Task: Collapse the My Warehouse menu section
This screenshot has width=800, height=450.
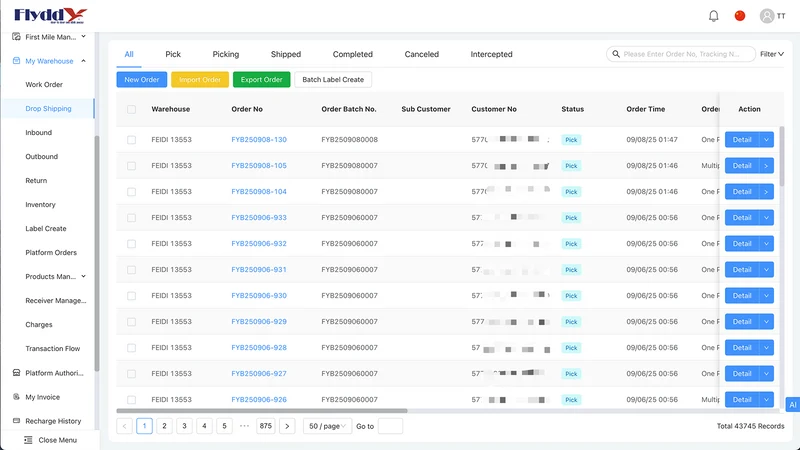Action: coord(83,61)
